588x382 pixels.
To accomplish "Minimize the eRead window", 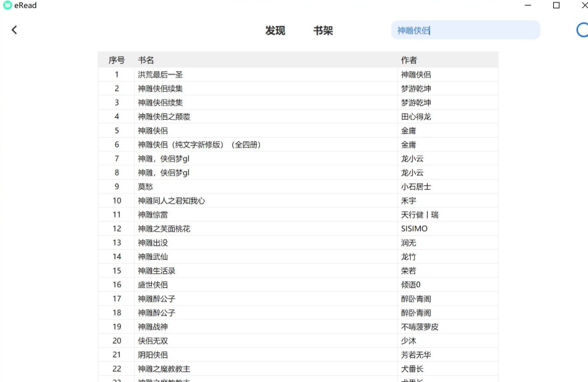I will point(528,5).
